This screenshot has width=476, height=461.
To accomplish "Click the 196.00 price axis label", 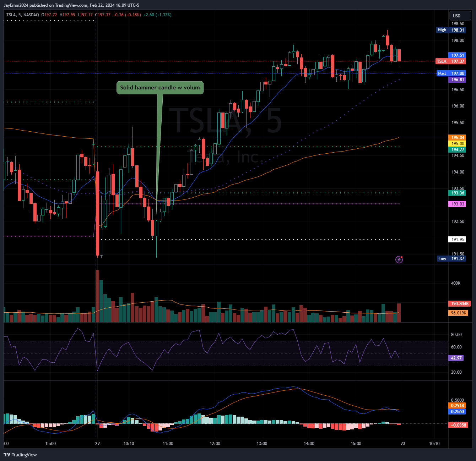I will coord(458,106).
